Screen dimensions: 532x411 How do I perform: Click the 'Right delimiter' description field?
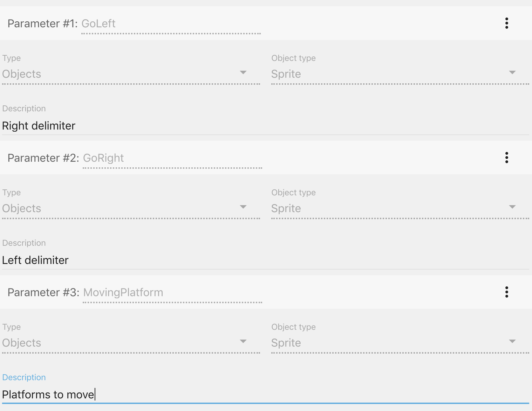tap(265, 126)
